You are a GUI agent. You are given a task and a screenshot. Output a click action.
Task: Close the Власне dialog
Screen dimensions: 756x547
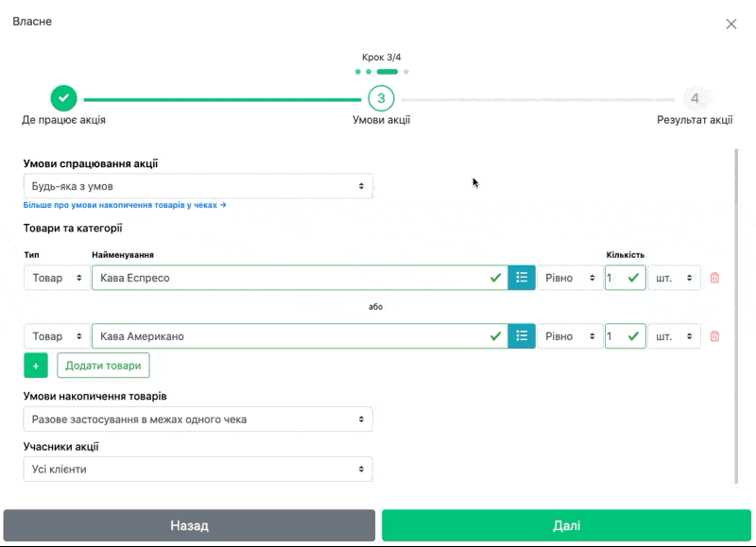click(730, 24)
